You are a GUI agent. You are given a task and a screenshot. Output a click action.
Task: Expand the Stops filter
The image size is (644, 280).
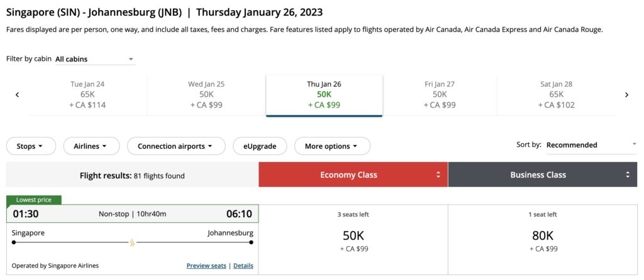[x=31, y=146]
